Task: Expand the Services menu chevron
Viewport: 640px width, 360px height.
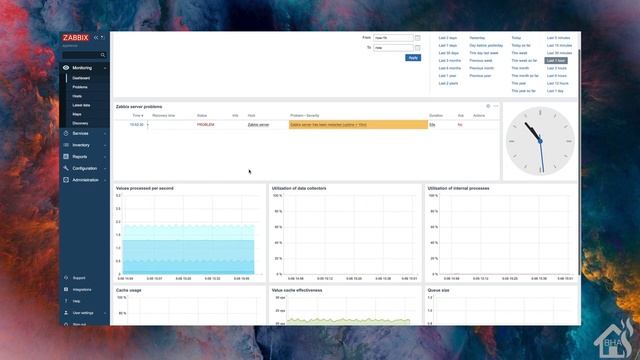Action: coord(105,133)
